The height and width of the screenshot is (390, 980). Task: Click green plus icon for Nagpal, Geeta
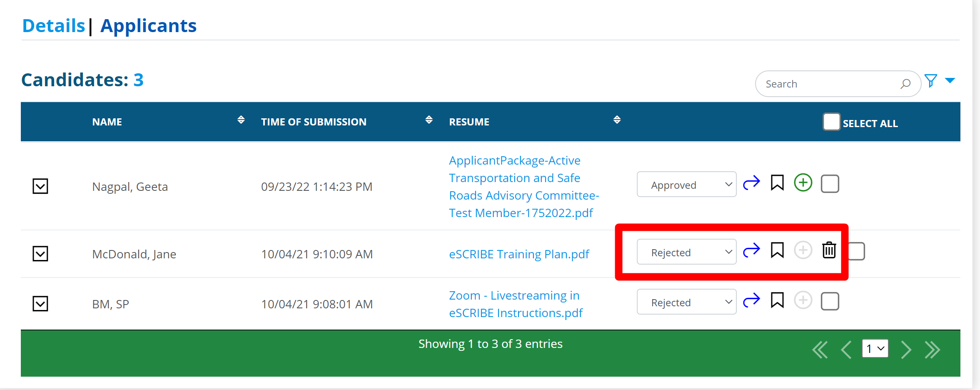803,183
